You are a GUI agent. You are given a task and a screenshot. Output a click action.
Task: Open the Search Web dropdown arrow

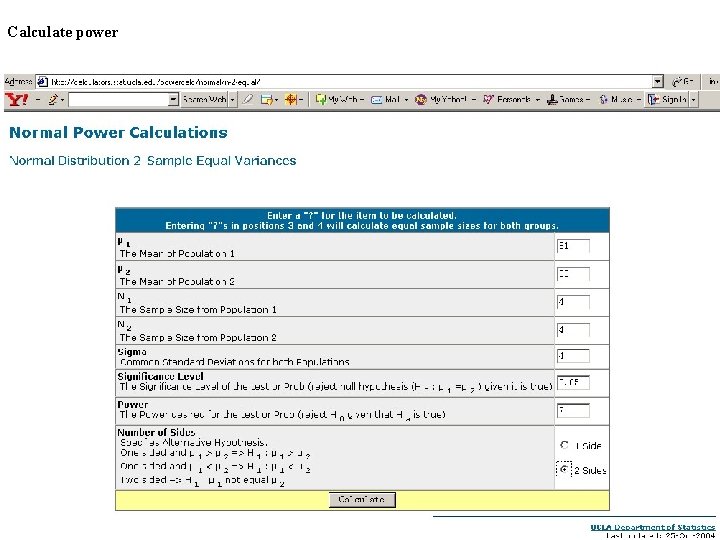(x=232, y=99)
